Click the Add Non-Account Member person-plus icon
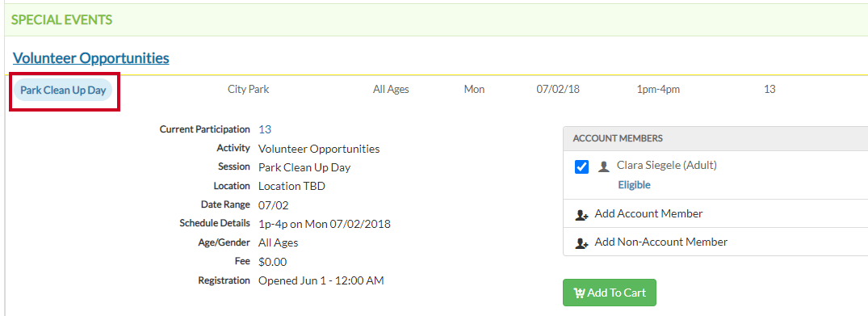Image resolution: width=868 pixels, height=316 pixels. (581, 242)
